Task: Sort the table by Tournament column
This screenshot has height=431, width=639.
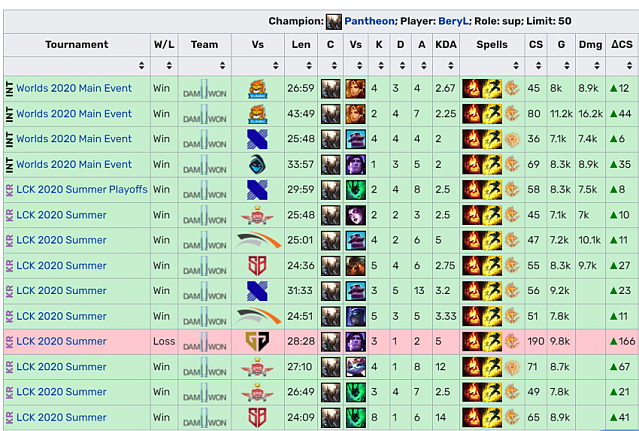Action: 76,66
